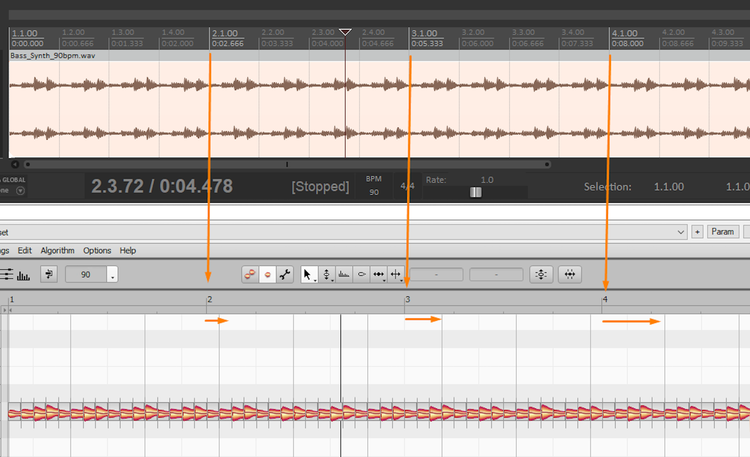Adjust the playback Rate slider

pyautogui.click(x=476, y=192)
